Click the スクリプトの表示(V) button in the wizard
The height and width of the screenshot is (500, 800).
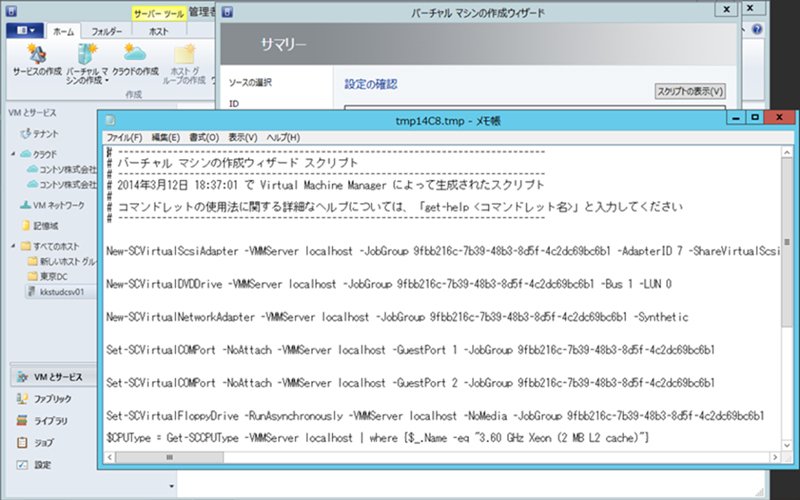690,91
